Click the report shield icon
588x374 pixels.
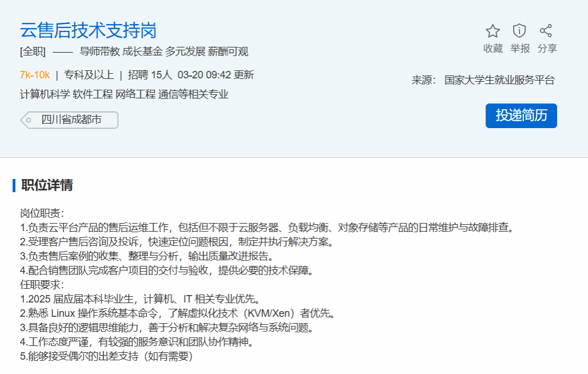tap(519, 31)
